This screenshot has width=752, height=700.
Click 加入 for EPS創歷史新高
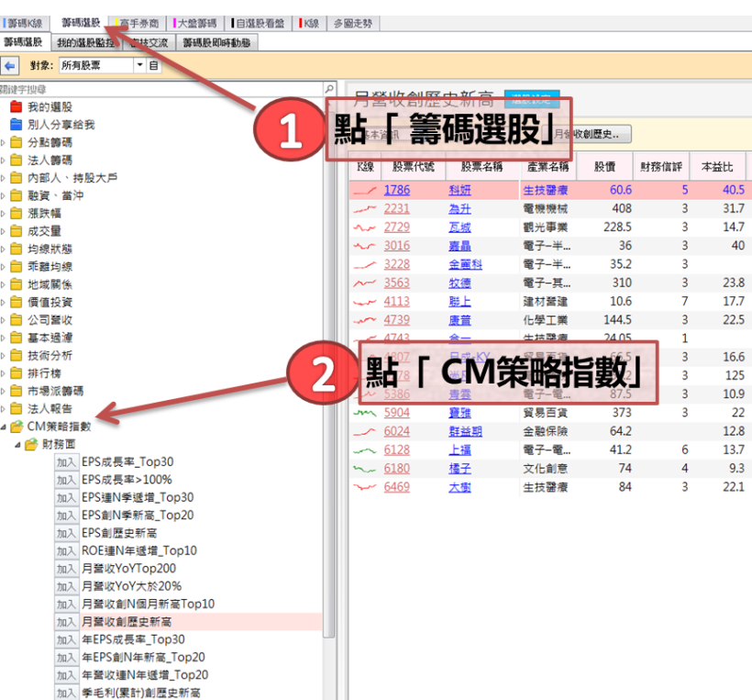tap(66, 533)
